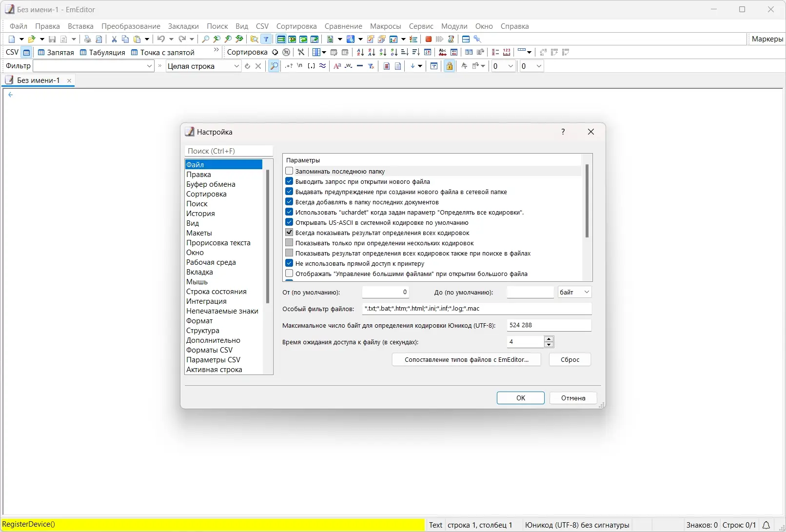Click the red record macro icon
Image resolution: width=786 pixels, height=532 pixels.
coord(429,39)
